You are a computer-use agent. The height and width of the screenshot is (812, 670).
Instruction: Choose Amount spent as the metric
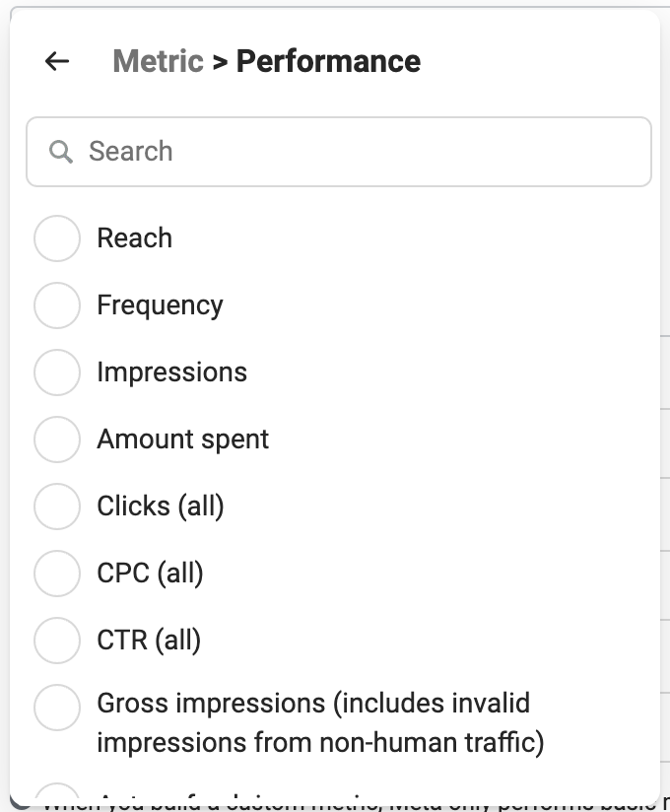(x=57, y=440)
